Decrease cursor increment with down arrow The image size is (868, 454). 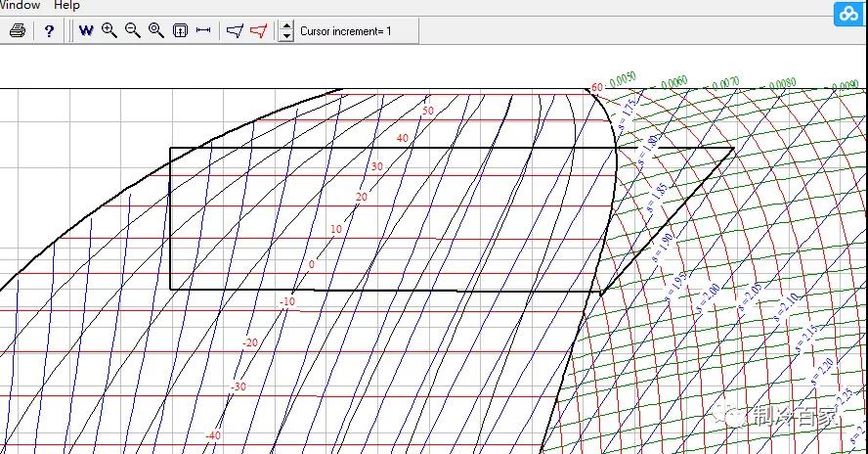click(x=286, y=36)
